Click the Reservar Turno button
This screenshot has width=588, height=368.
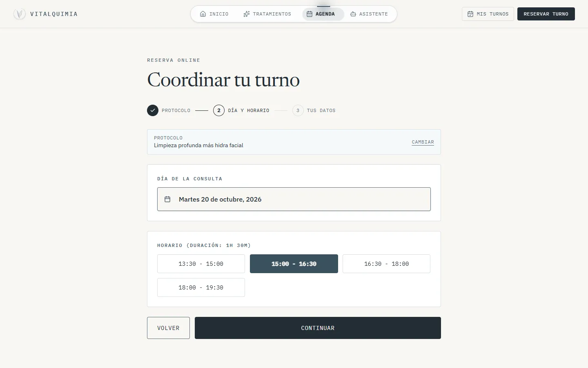[x=546, y=14]
